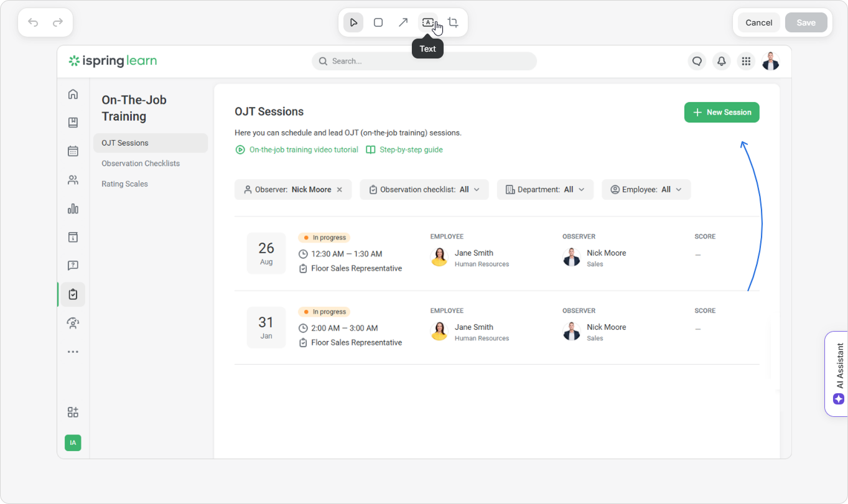Choose the crop tool
Image resolution: width=848 pixels, height=504 pixels.
[453, 22]
